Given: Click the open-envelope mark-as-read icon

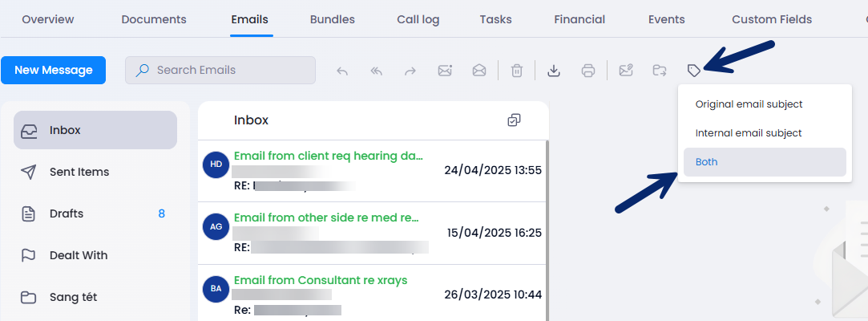Looking at the screenshot, I should click(478, 71).
